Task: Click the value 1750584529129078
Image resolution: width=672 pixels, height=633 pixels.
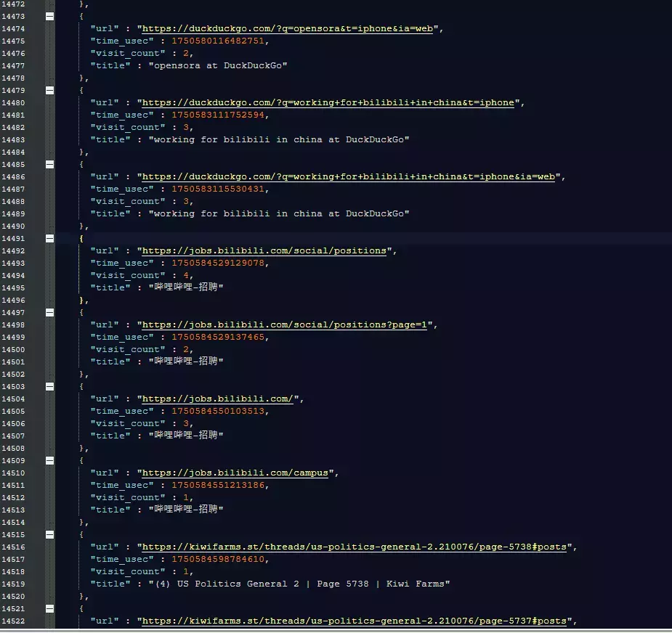Action: pos(218,264)
